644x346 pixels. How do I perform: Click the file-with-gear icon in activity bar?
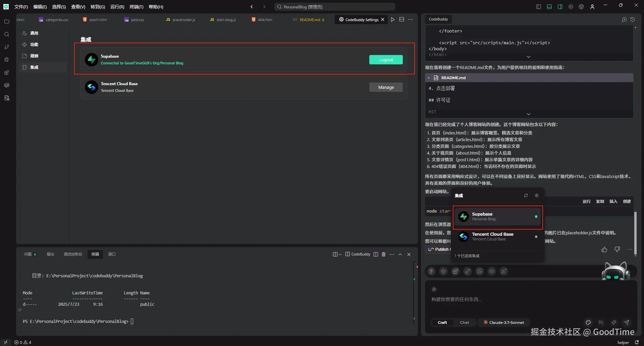[x=7, y=98]
